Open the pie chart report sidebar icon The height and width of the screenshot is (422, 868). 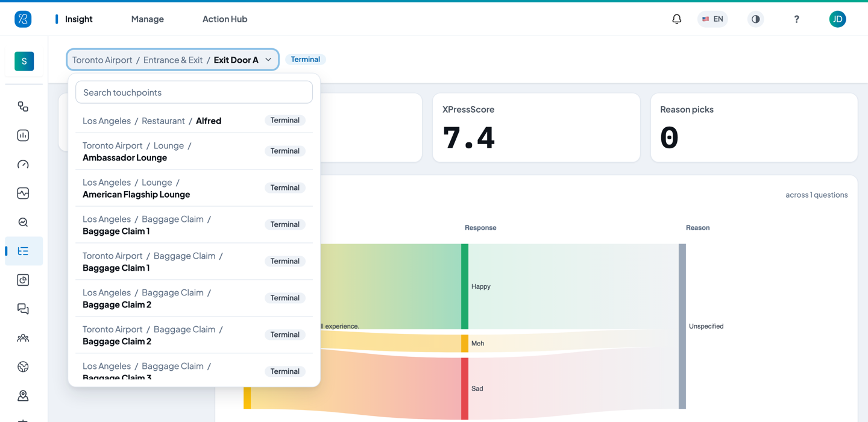point(23,280)
